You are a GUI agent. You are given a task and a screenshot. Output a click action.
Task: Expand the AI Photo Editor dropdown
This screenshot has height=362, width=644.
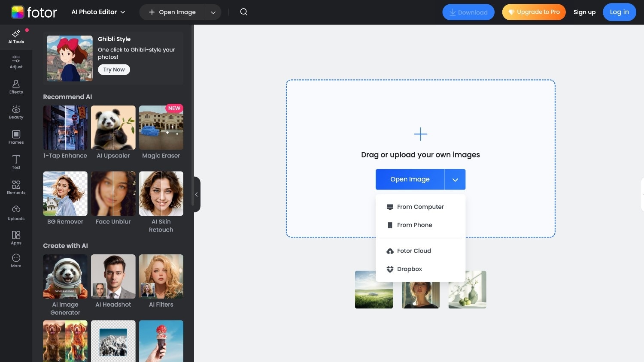[98, 12]
